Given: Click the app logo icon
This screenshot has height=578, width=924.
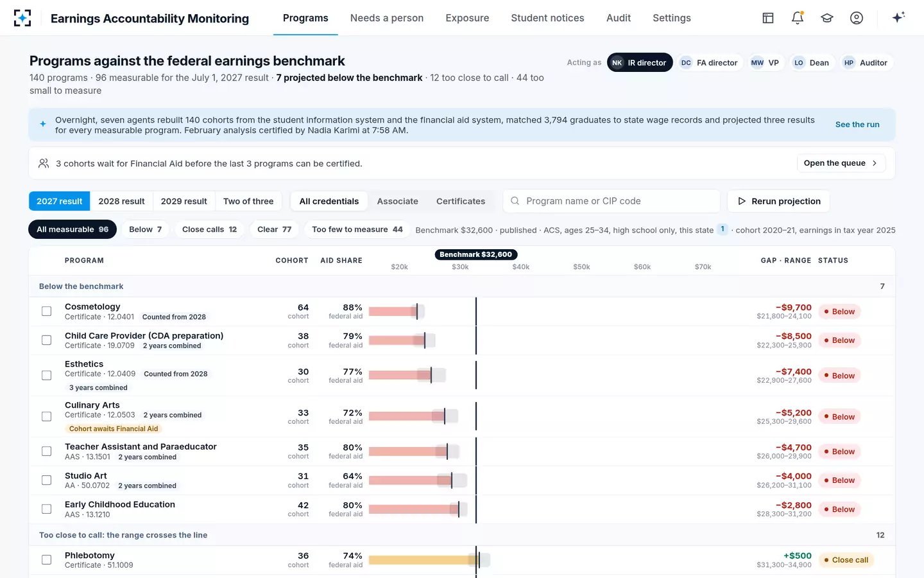Looking at the screenshot, I should click(22, 18).
